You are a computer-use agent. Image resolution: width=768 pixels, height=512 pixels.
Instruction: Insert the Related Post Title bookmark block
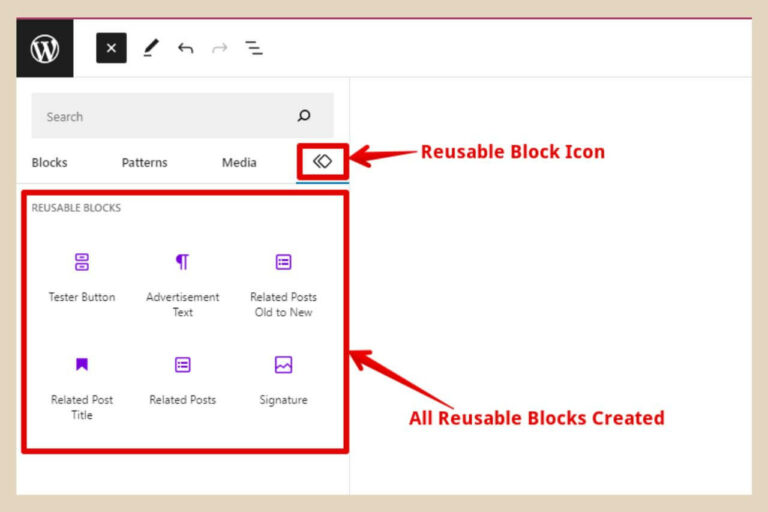(82, 365)
